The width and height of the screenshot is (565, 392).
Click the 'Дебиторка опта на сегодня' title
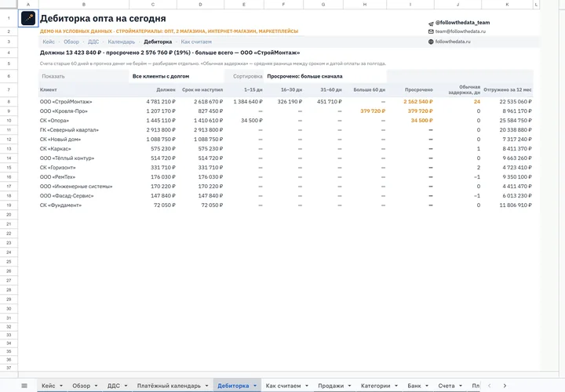point(103,18)
